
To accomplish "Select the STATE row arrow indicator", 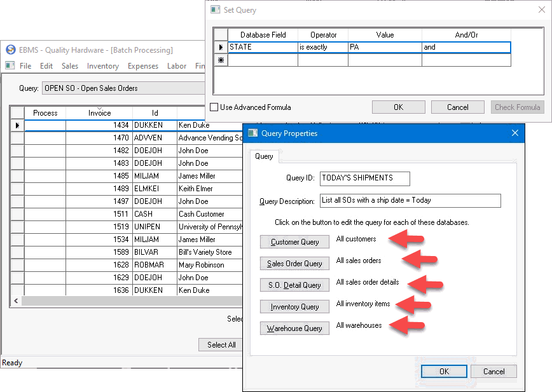I will click(221, 47).
